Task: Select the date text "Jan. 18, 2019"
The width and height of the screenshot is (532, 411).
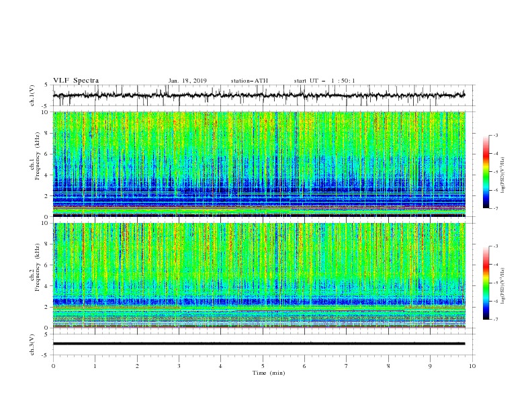Action: (187, 81)
